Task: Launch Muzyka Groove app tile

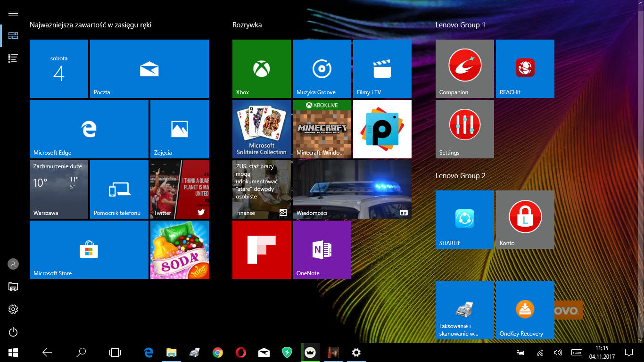Action: (x=322, y=69)
